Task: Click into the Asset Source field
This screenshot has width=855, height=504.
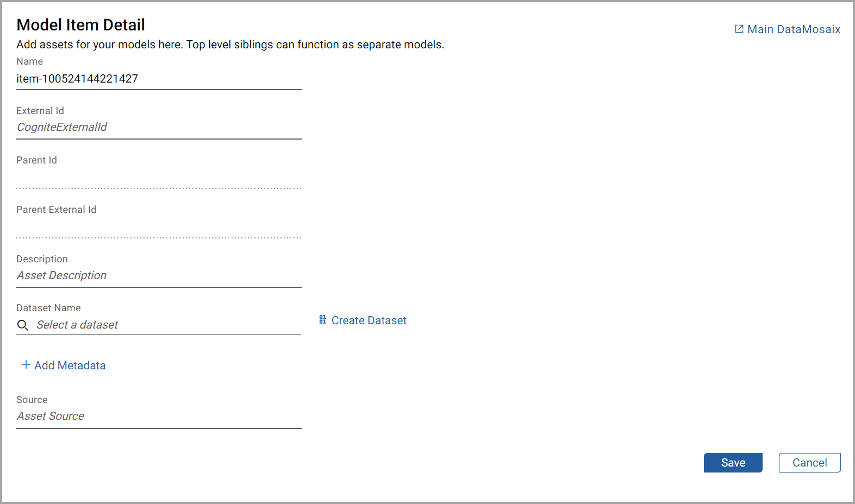Action: (159, 416)
